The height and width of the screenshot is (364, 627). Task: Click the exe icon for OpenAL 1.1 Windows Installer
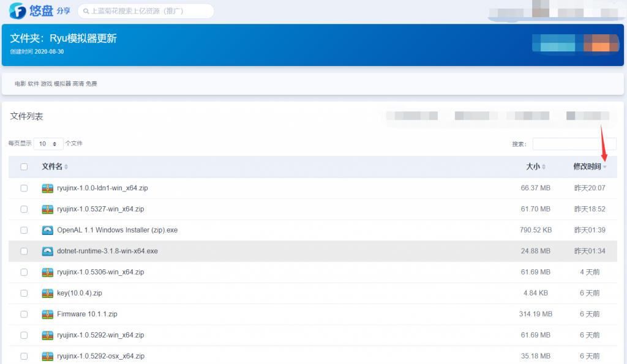pos(48,230)
